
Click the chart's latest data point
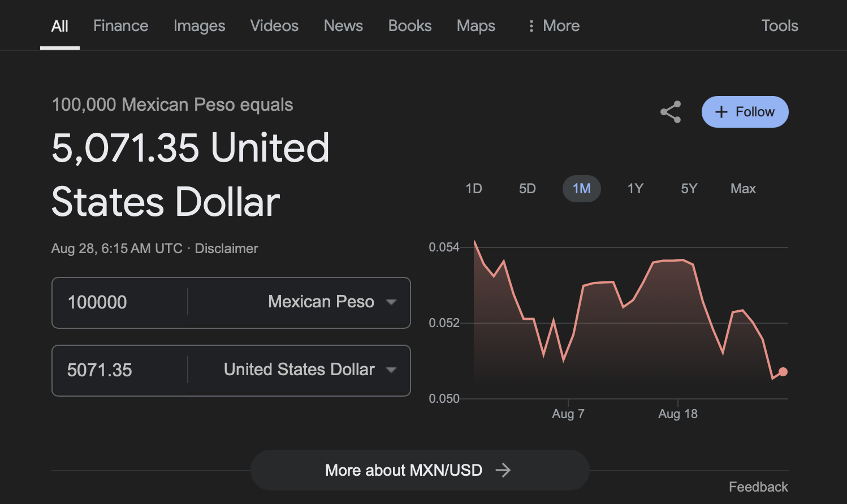783,372
